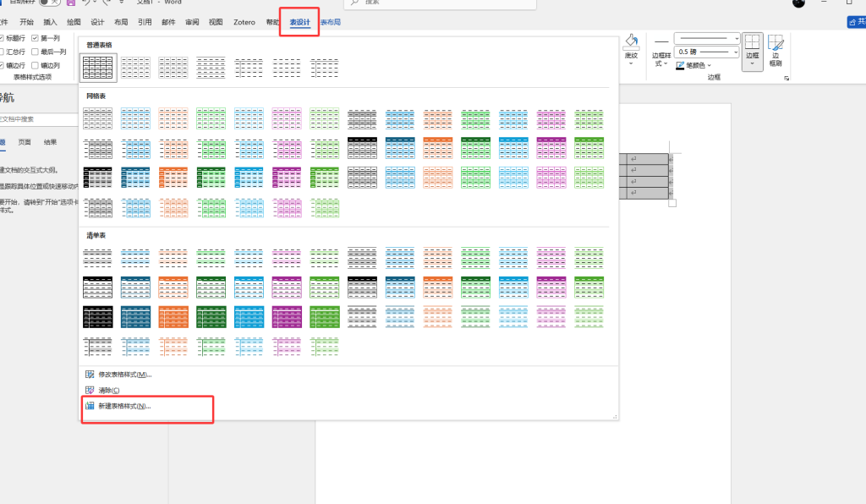The height and width of the screenshot is (504, 866).
Task: Pick the first plain table style thumbnail
Action: [98, 68]
